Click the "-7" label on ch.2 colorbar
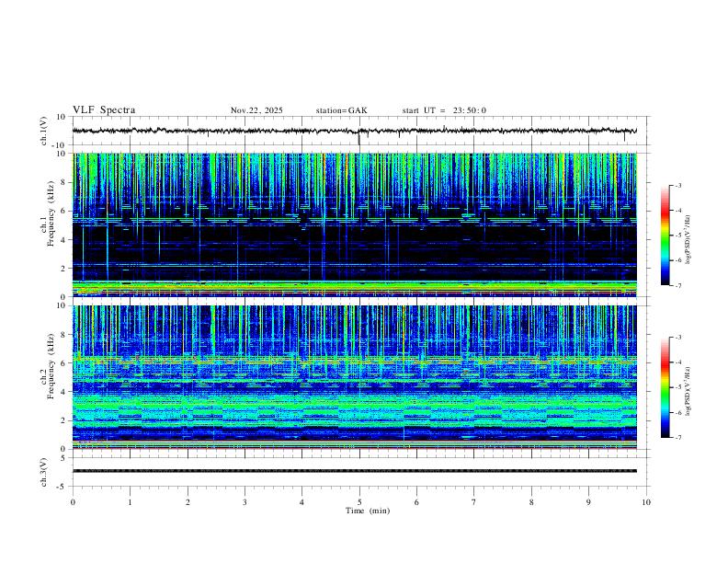Viewport: 728px width, 563px height. tap(677, 438)
